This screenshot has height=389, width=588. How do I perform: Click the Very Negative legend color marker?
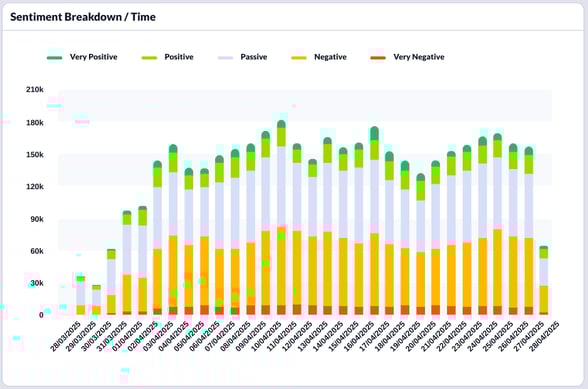click(x=378, y=57)
